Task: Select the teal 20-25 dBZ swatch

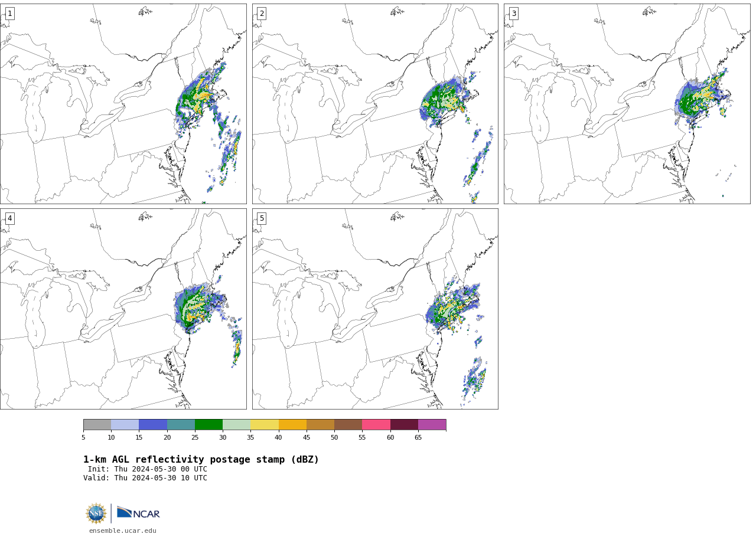Action: pos(181,425)
